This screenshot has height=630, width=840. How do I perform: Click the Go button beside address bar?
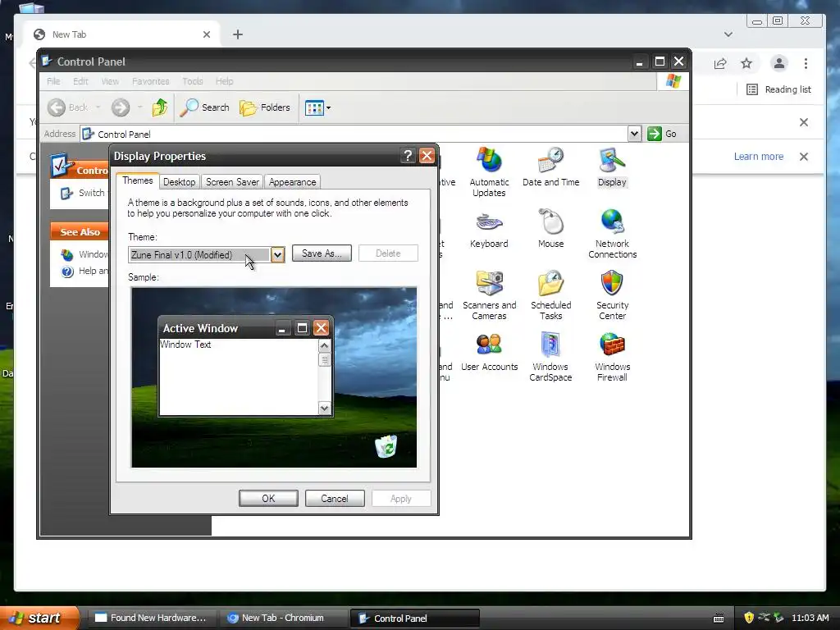pos(662,134)
